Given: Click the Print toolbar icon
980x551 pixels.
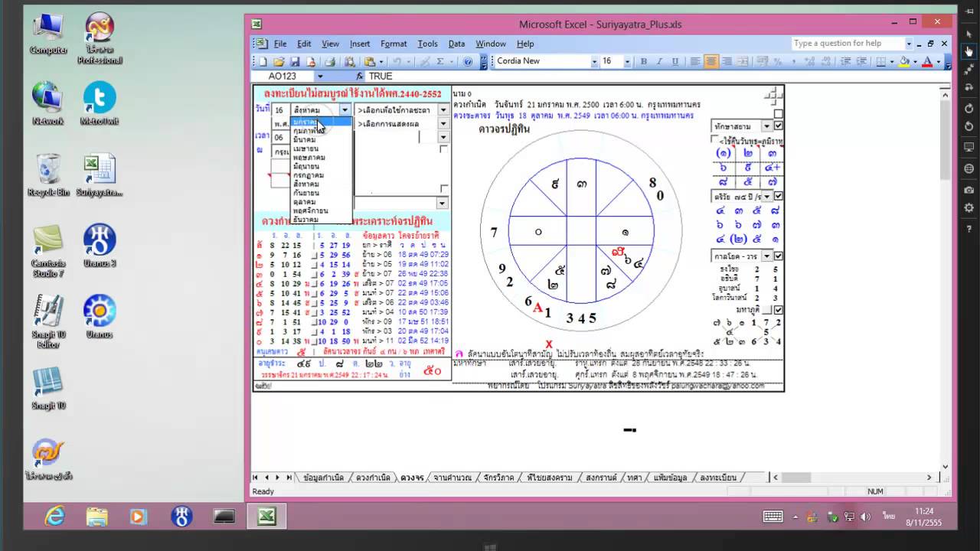Looking at the screenshot, I should (x=329, y=62).
